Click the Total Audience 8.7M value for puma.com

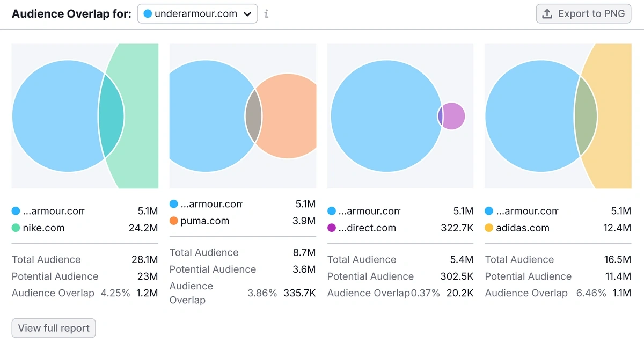(304, 252)
